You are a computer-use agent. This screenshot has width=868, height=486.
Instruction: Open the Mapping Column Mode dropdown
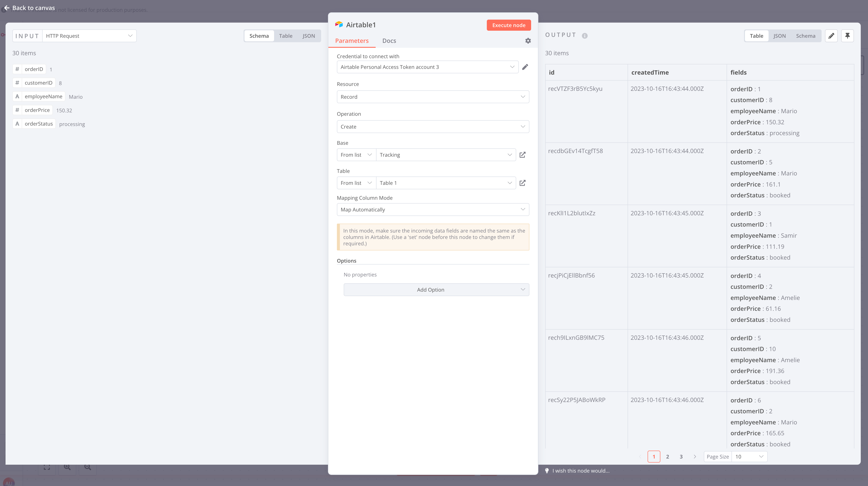pos(433,210)
